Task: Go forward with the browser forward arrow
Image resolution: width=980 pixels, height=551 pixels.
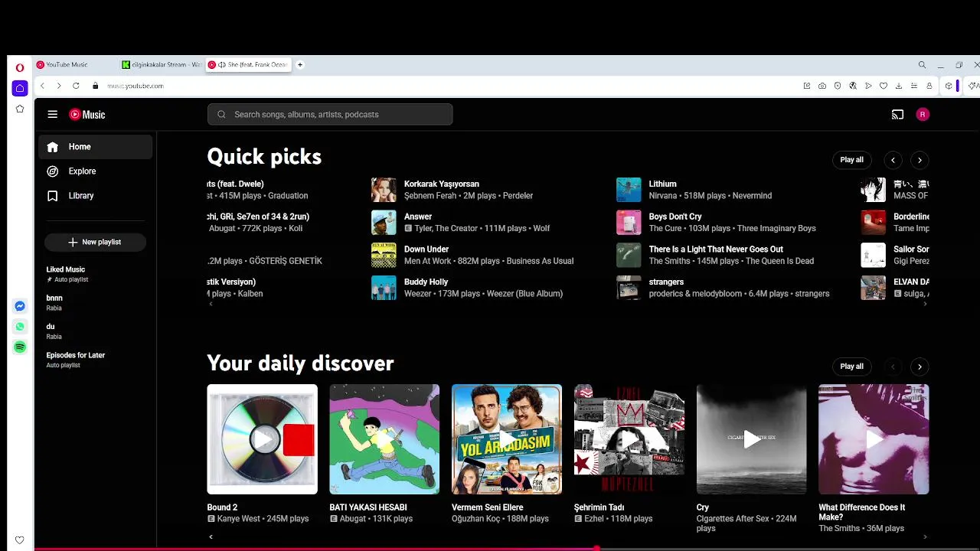Action: 59,86
